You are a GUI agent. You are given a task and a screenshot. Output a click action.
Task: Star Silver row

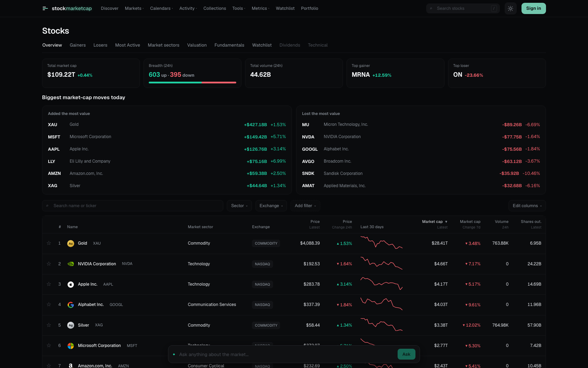pos(49,325)
